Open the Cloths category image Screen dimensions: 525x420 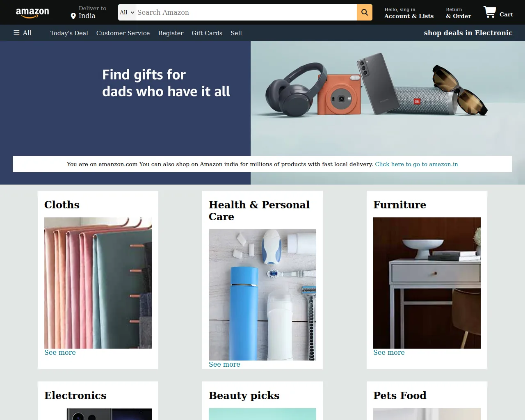click(x=98, y=283)
